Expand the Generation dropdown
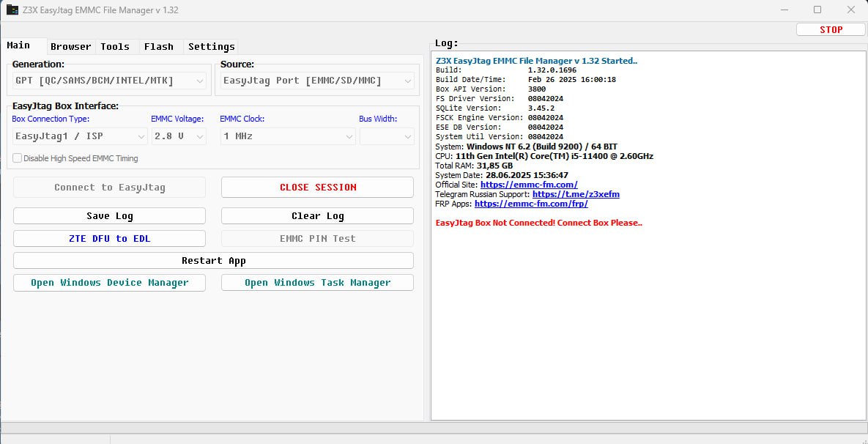Image resolution: width=868 pixels, height=444 pixels. 109,81
